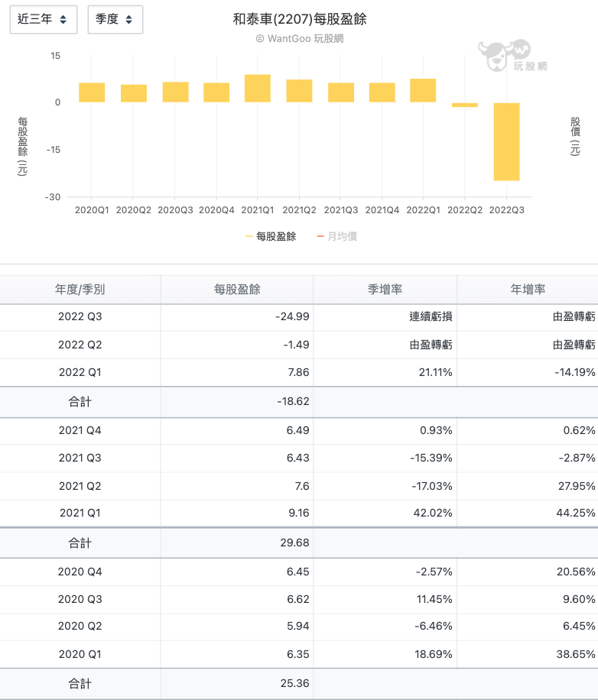The image size is (598, 700).
Task: Toggle the 月均價 legend series
Action: tap(337, 237)
